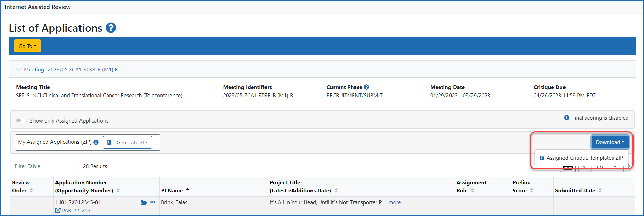Click the Current Phase help icon
The width and height of the screenshot is (644, 216).
366,87
